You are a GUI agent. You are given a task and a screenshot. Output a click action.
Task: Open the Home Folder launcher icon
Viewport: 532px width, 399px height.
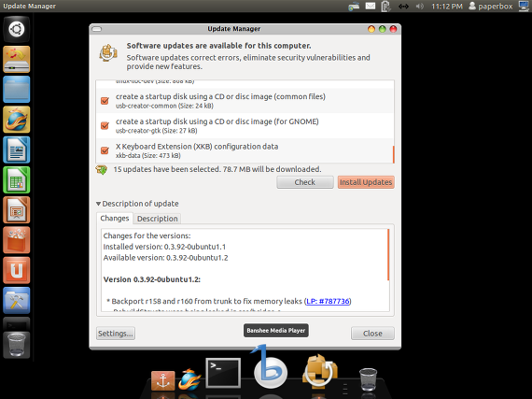pos(16,90)
